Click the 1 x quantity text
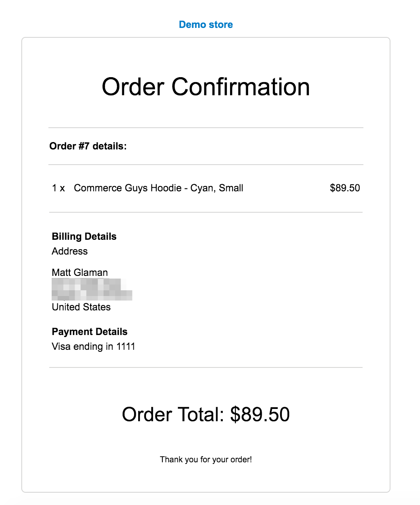 pyautogui.click(x=58, y=188)
